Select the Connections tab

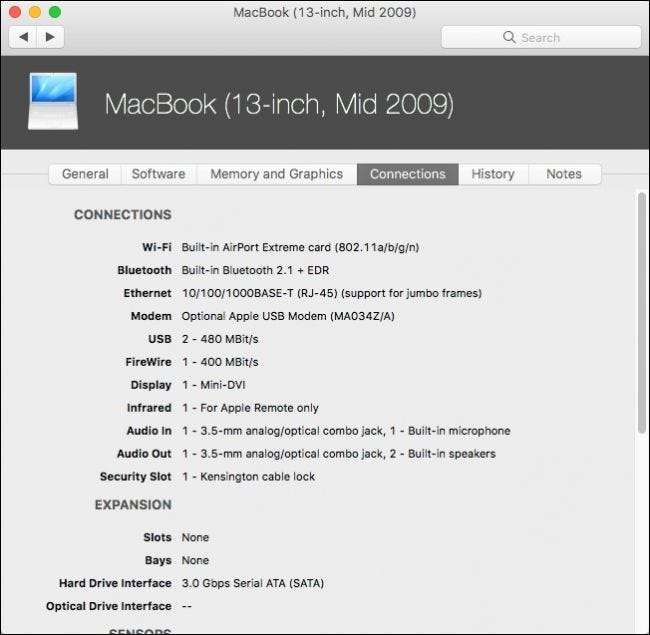tap(407, 174)
